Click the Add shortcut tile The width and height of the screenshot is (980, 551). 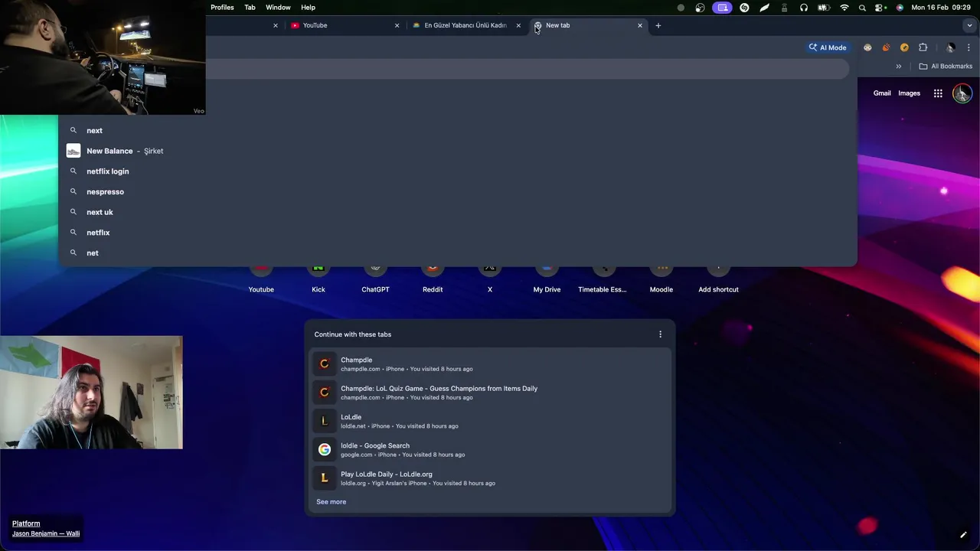tap(718, 280)
